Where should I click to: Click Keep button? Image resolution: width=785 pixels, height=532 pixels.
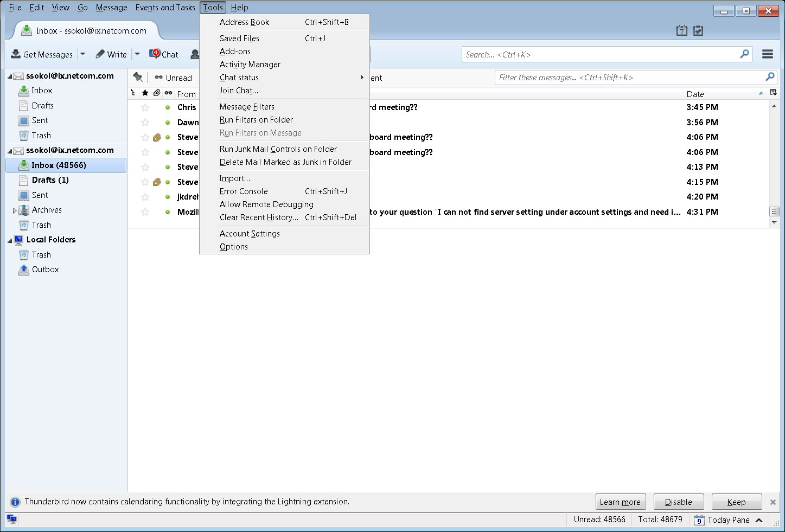coord(737,502)
